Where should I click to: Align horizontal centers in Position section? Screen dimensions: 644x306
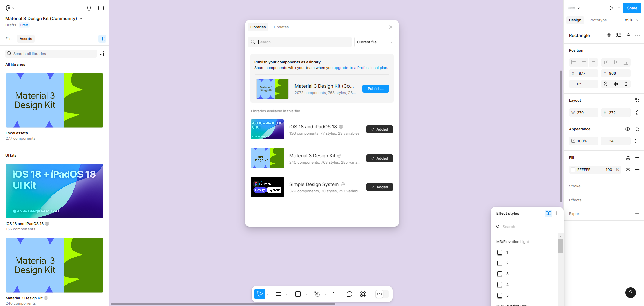coord(584,62)
